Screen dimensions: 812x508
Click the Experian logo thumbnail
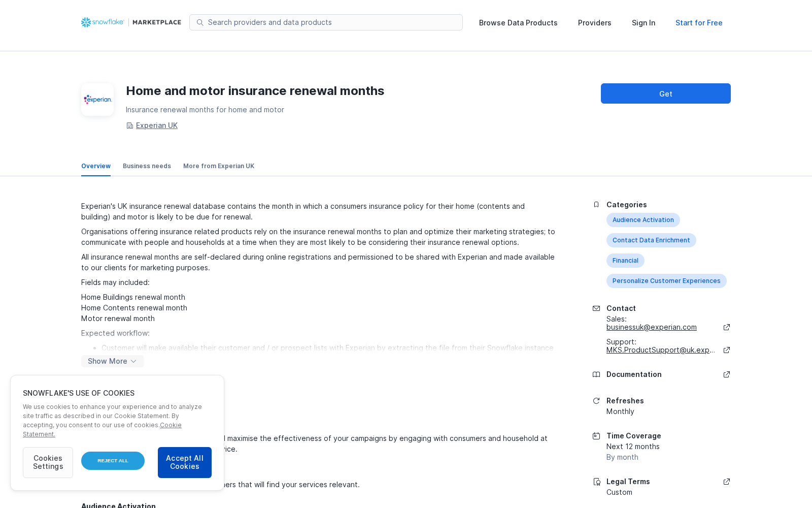click(x=97, y=100)
